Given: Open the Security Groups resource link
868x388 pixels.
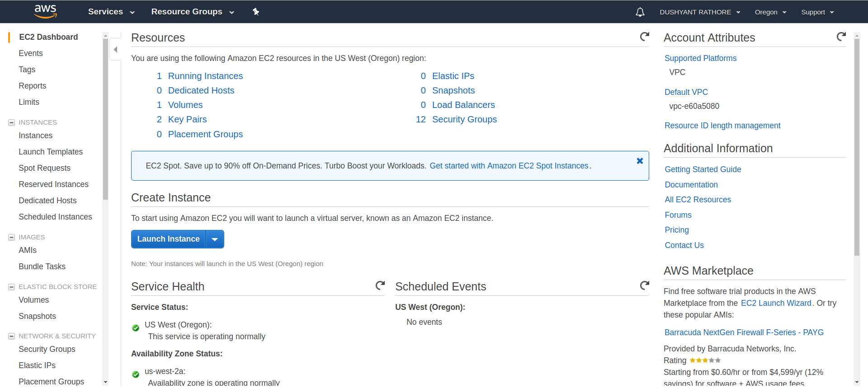Looking at the screenshot, I should 465,119.
